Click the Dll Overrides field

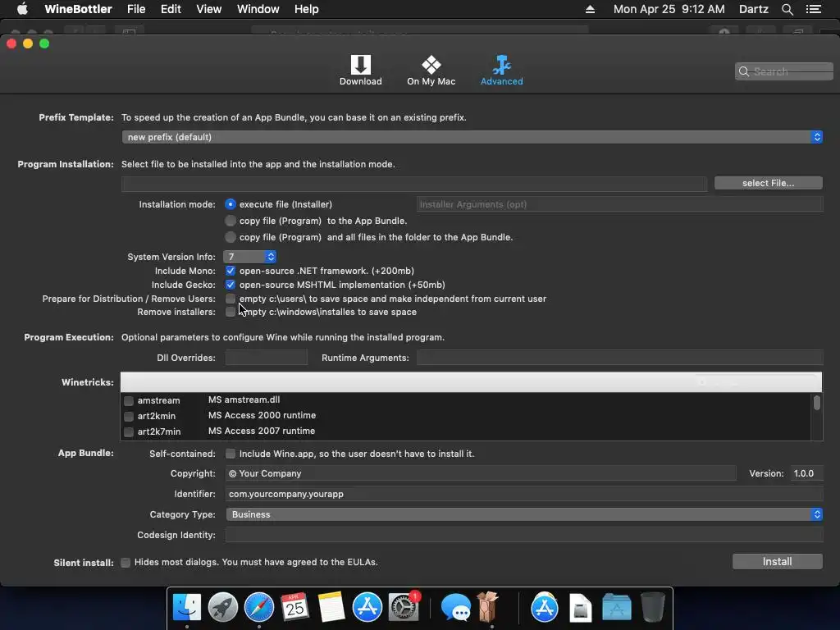(267, 358)
